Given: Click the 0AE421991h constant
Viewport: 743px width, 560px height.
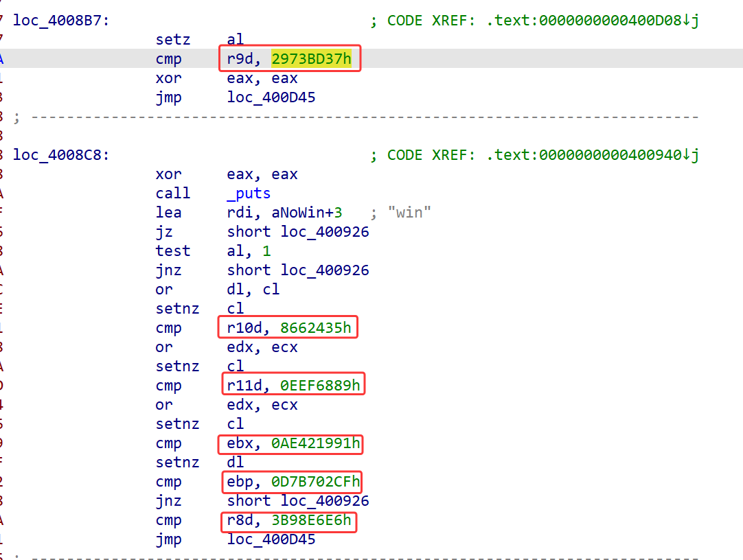Looking at the screenshot, I should pyautogui.click(x=316, y=443).
